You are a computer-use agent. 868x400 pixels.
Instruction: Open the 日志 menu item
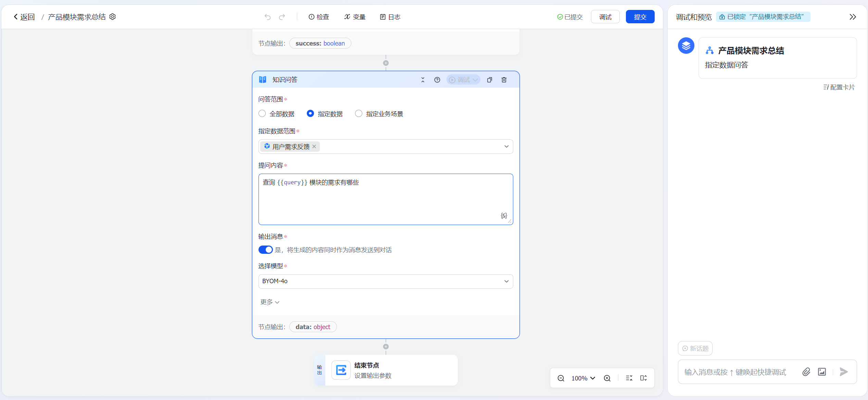[390, 17]
